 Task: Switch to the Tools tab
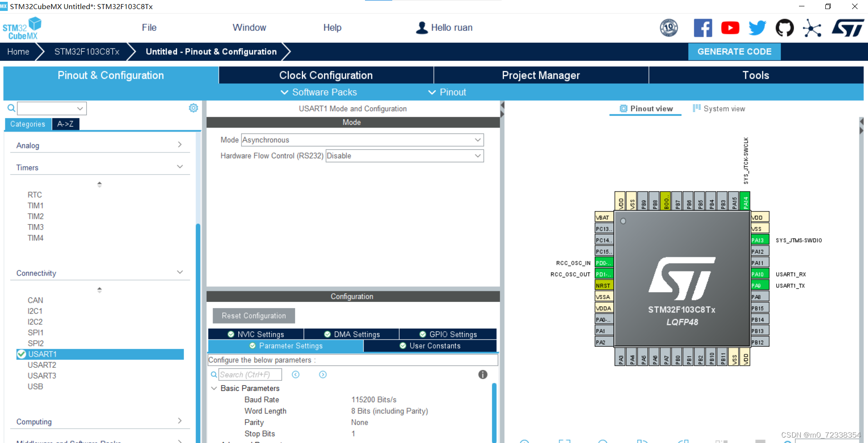click(x=756, y=75)
